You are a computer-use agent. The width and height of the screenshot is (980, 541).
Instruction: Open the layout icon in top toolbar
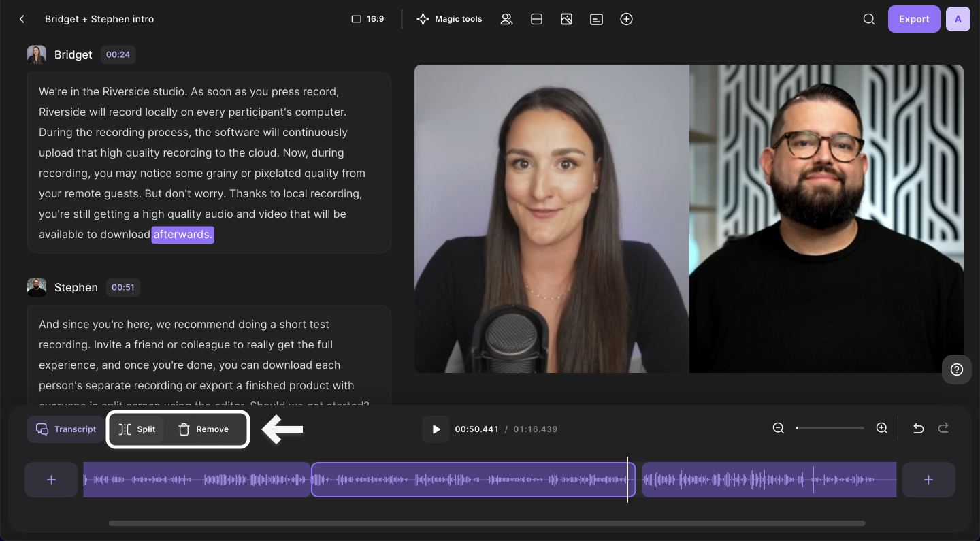coord(536,19)
